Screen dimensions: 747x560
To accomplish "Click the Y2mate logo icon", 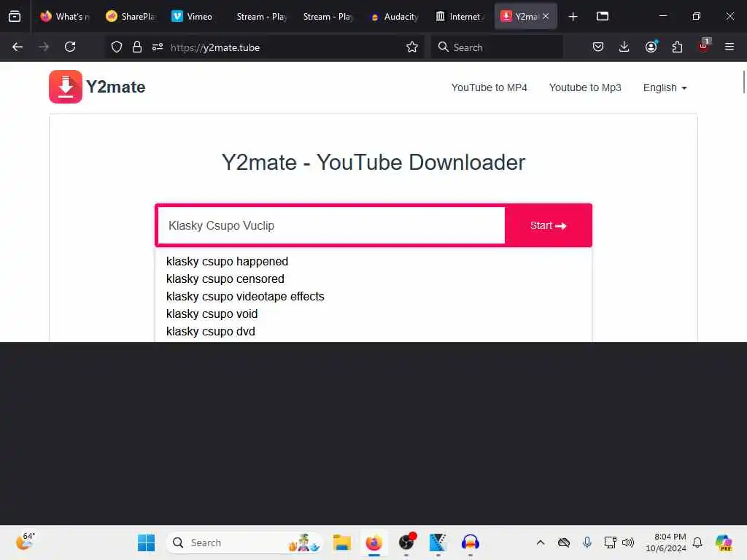I will pyautogui.click(x=66, y=87).
